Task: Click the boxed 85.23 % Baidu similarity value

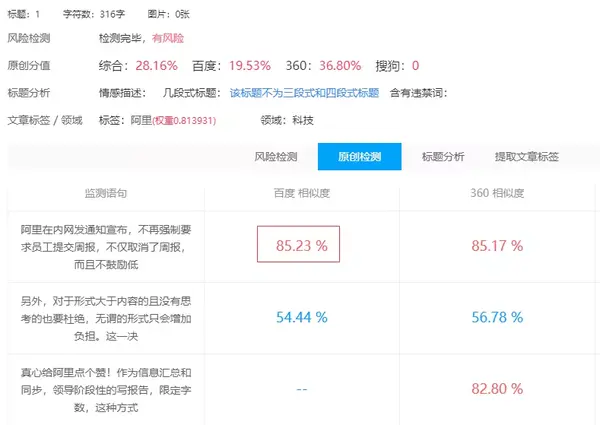Action: [x=298, y=244]
